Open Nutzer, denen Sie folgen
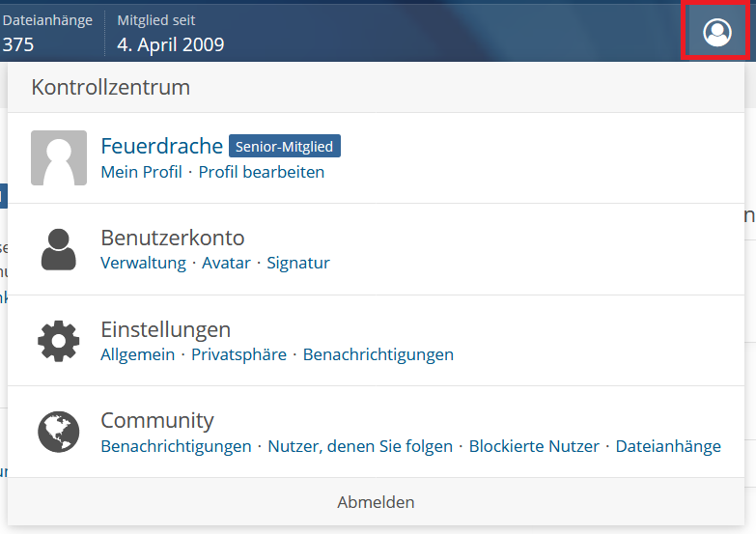Viewport: 756px width, 534px height. click(360, 446)
